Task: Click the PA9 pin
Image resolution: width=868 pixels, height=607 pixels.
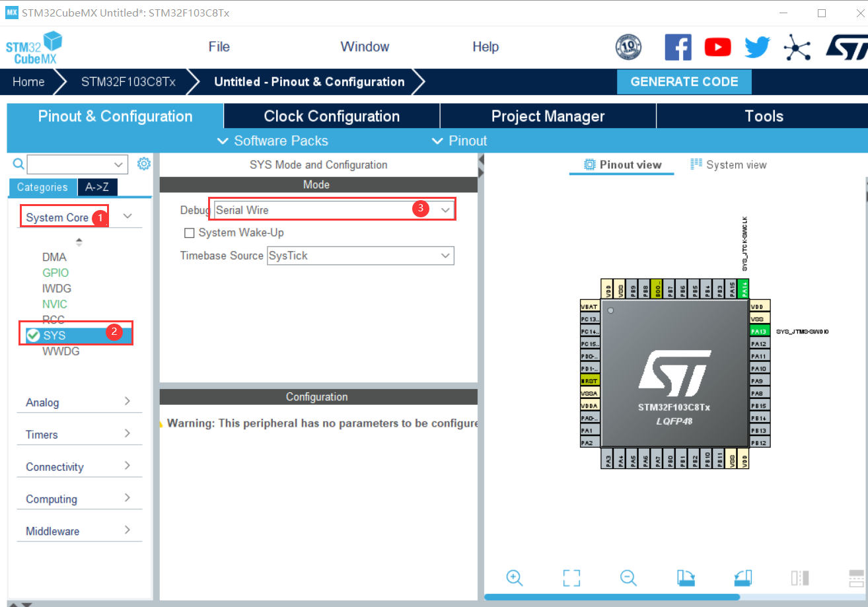Action: [760, 381]
